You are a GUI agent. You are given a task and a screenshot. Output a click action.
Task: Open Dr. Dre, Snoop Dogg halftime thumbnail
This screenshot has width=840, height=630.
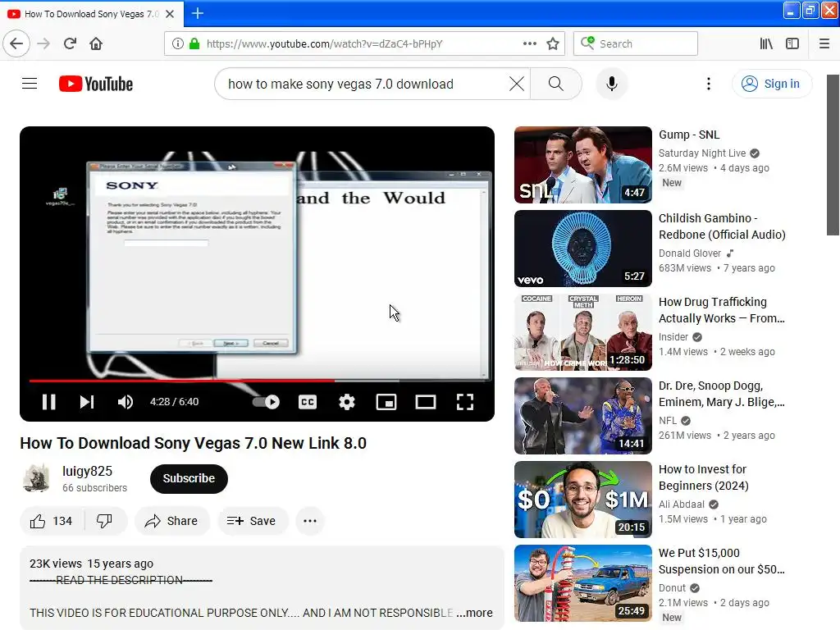pyautogui.click(x=583, y=416)
